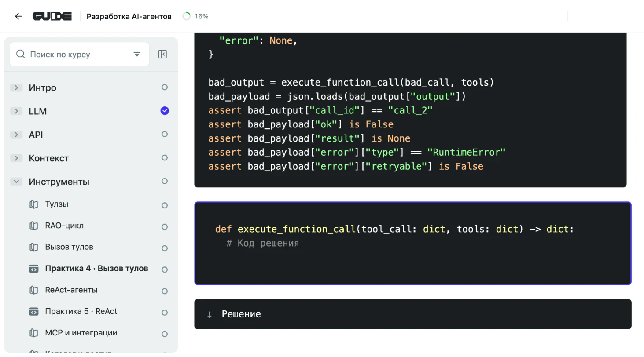Expand the API section chevron
The image size is (644, 357).
[16, 135]
